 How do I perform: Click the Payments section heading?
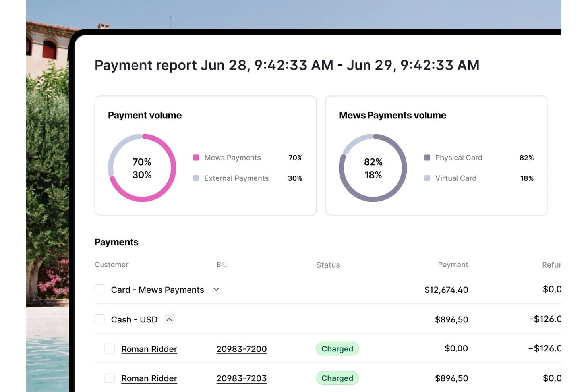(116, 242)
